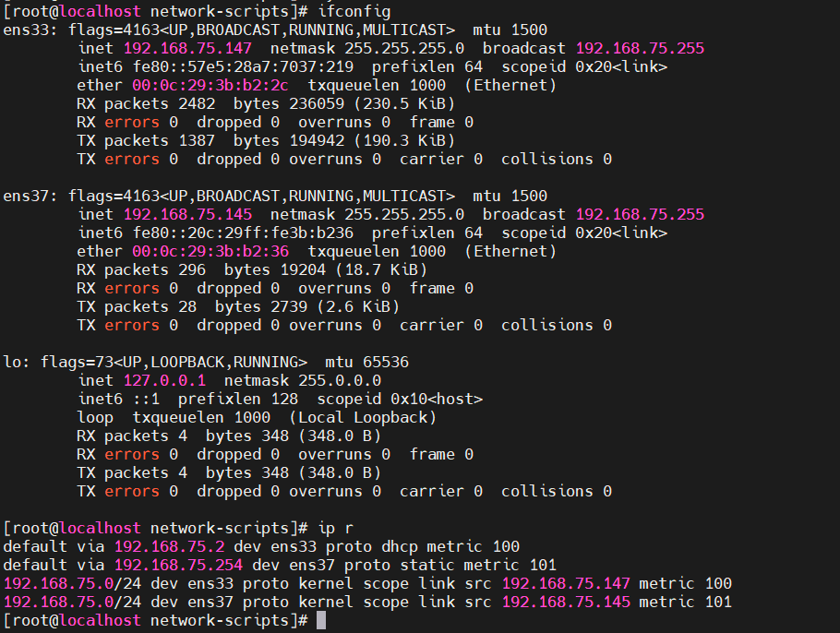Place cursor at the final shell prompt cursor block
This screenshot has height=633, width=840.
pos(321,620)
